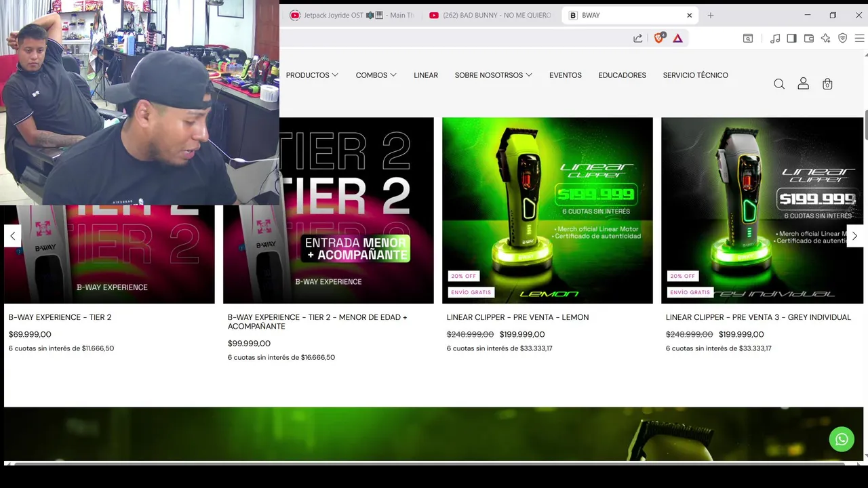
Task: Open the shopping bag cart icon
Action: (827, 84)
